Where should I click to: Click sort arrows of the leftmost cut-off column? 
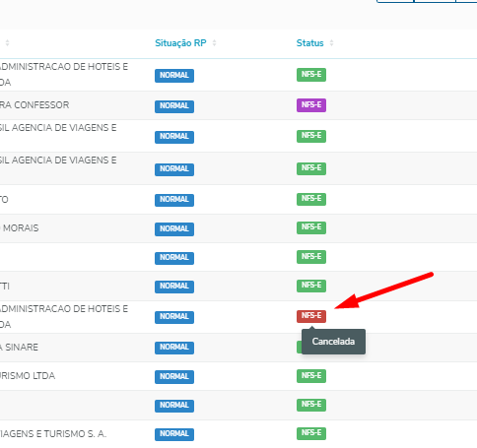tap(7, 43)
